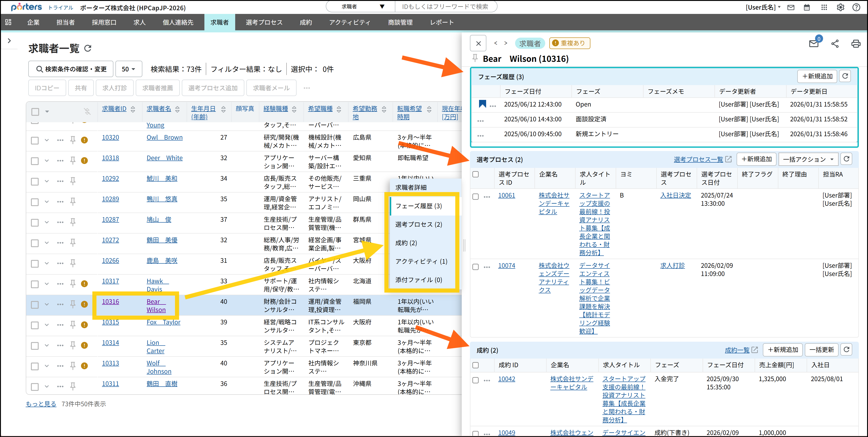Select 成約 (2) in side menu

[x=406, y=243]
